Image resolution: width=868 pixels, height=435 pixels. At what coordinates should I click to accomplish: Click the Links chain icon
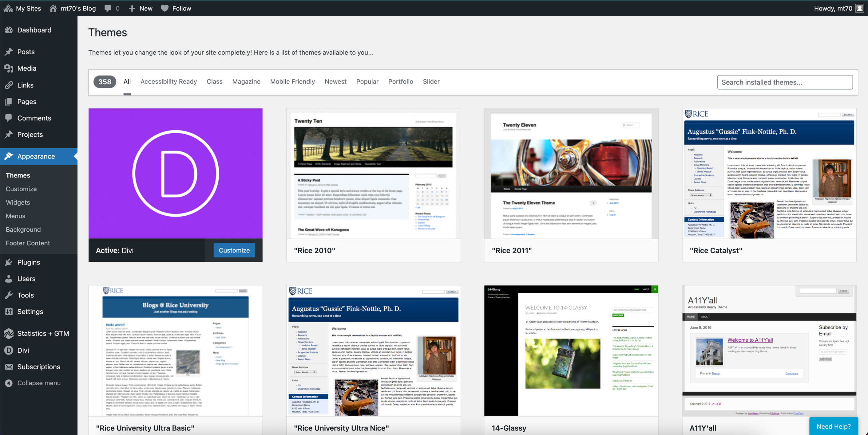(x=9, y=85)
